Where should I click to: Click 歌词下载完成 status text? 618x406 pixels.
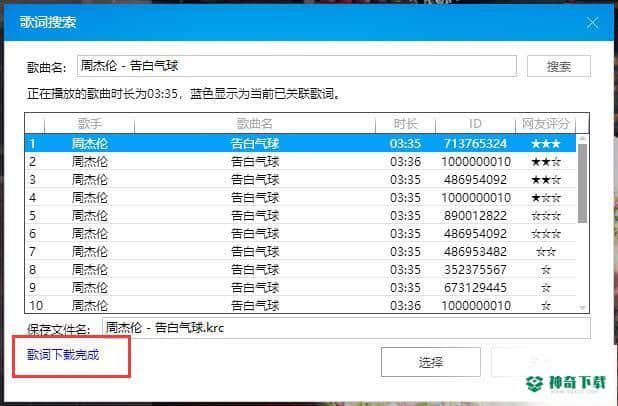click(x=63, y=355)
